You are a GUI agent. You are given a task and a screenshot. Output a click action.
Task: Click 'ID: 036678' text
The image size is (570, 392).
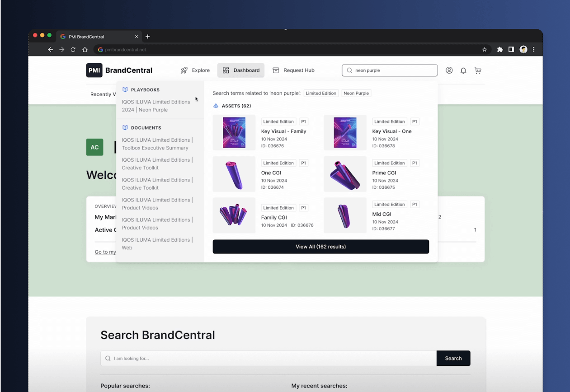tap(383, 146)
